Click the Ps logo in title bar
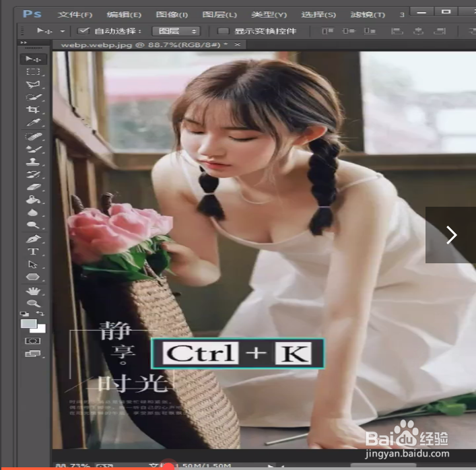The height and width of the screenshot is (470, 476). click(32, 14)
